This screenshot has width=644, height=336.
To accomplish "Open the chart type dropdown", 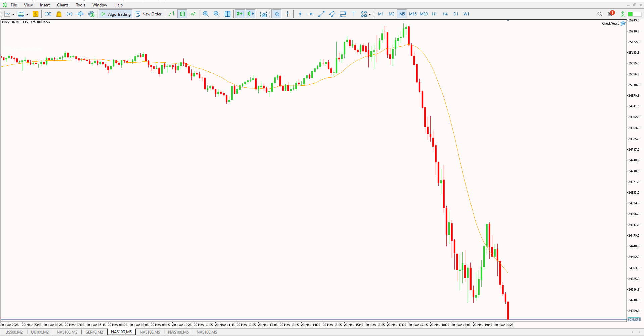I will (x=13, y=14).
